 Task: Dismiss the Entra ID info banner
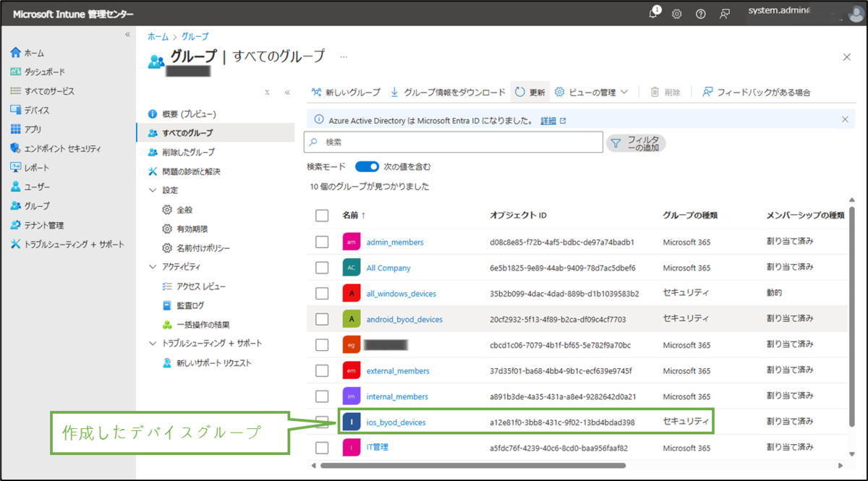pyautogui.click(x=845, y=119)
